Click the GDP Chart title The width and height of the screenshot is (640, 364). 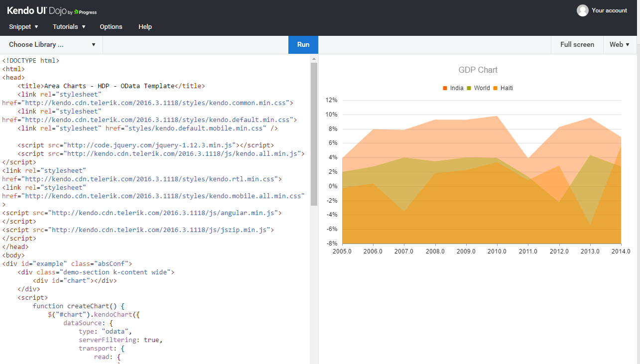pyautogui.click(x=478, y=70)
